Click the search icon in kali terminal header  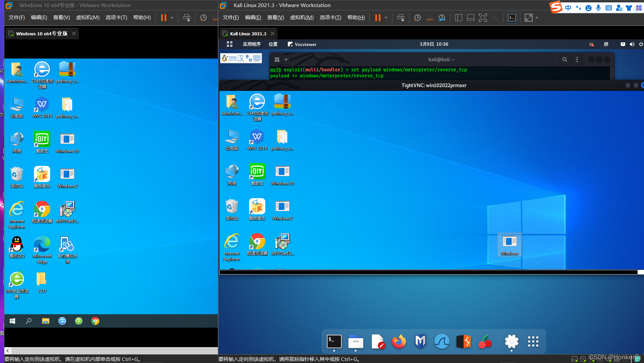(x=565, y=60)
